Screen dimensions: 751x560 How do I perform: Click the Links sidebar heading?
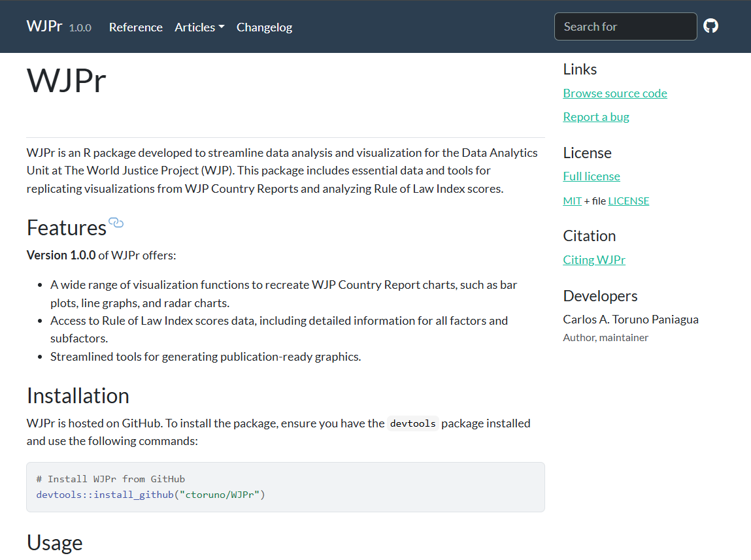[x=580, y=69]
